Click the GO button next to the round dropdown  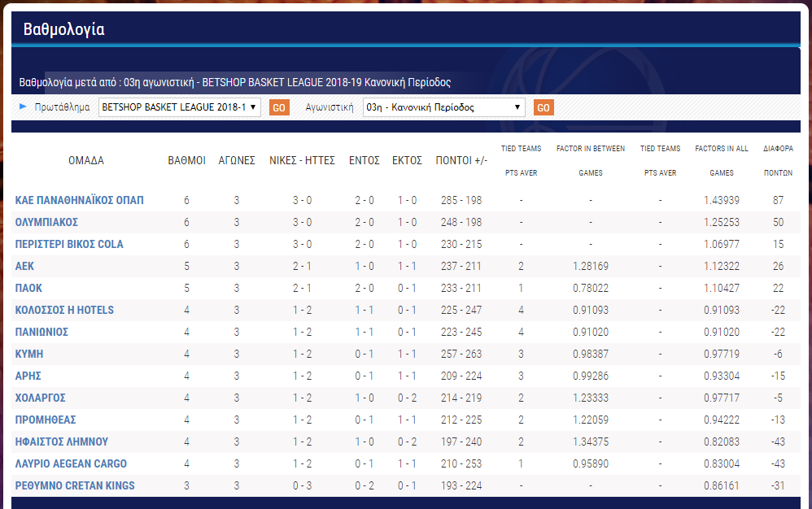pos(544,107)
